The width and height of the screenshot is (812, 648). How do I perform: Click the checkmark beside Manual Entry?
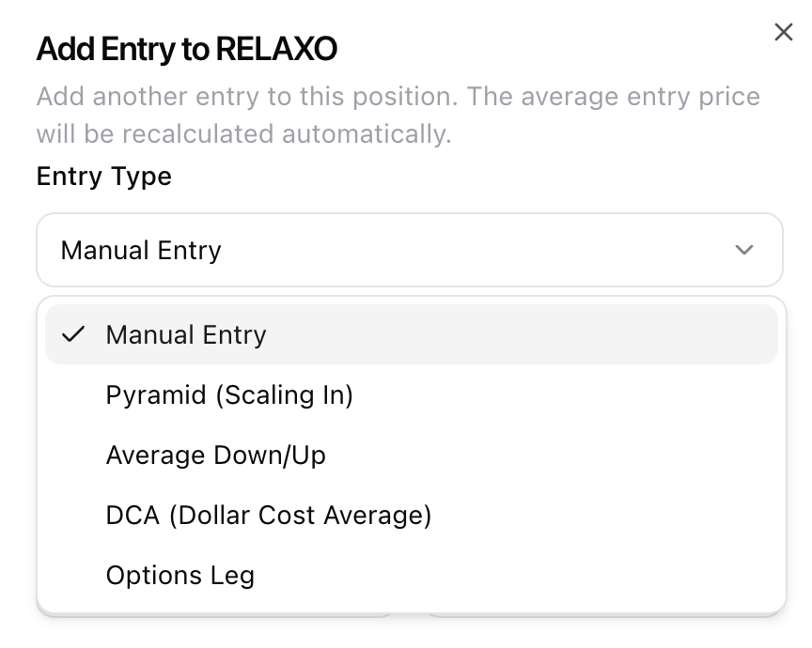click(x=73, y=334)
